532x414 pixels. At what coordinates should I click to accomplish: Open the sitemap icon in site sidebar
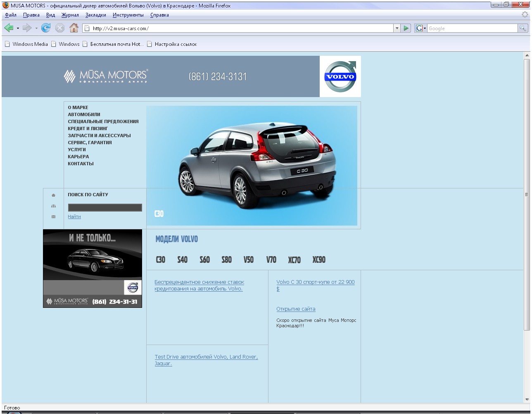(53, 206)
